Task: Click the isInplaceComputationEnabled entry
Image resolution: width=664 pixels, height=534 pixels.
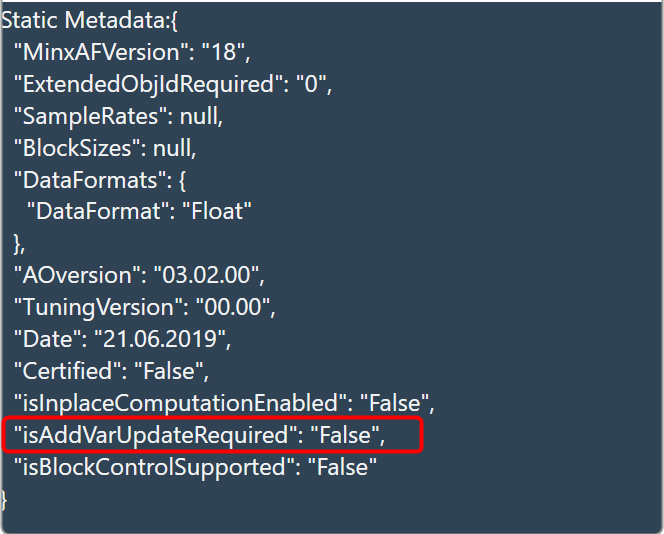Action: [x=224, y=403]
